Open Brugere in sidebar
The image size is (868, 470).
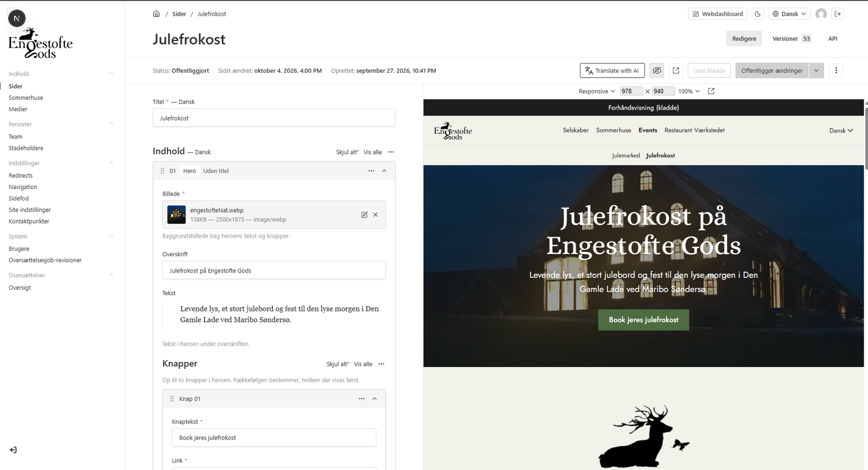[x=19, y=249]
